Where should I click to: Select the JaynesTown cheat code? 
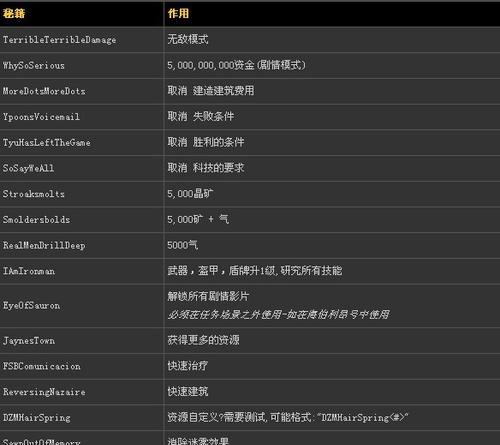pyautogui.click(x=29, y=341)
